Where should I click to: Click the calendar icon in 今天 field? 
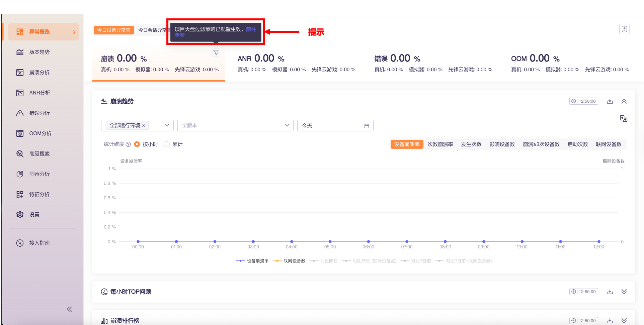tap(367, 126)
